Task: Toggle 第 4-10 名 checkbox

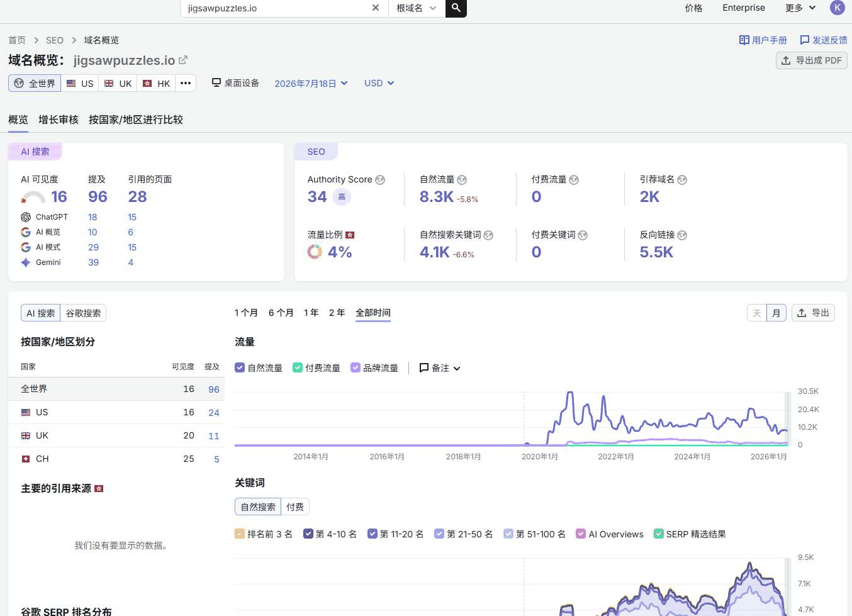Action: pos(308,534)
